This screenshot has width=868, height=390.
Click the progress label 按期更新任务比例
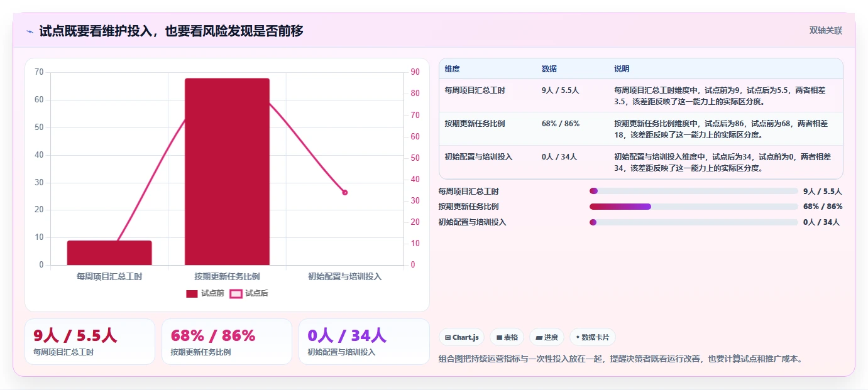468,207
